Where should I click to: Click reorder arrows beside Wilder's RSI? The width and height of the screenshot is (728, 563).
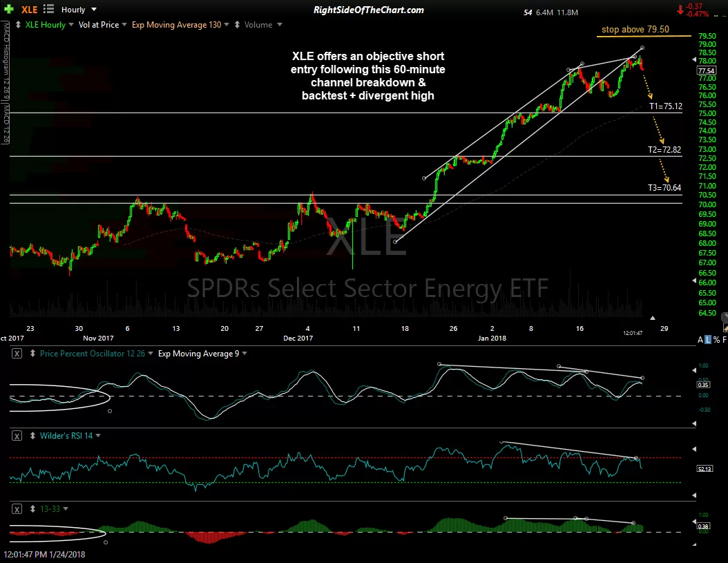pos(32,436)
